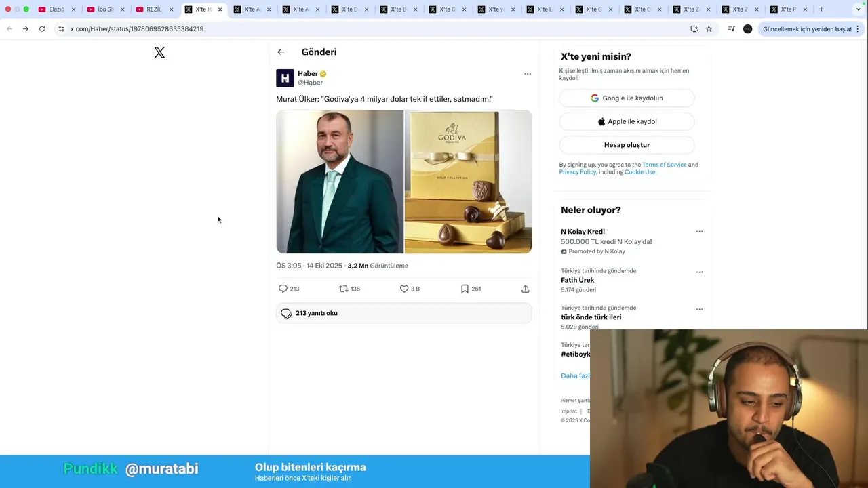Switch to the X'te G tab

593,9
